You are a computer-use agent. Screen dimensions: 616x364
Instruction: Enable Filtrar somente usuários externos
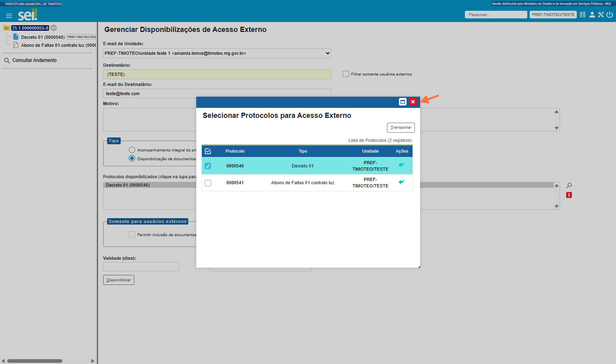346,74
